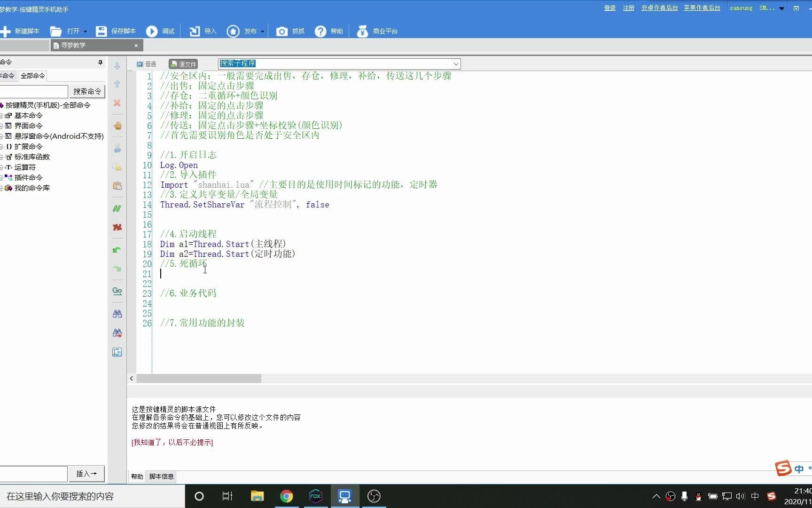Select 我的命令库 in command tree
The image size is (812, 508).
(32, 188)
